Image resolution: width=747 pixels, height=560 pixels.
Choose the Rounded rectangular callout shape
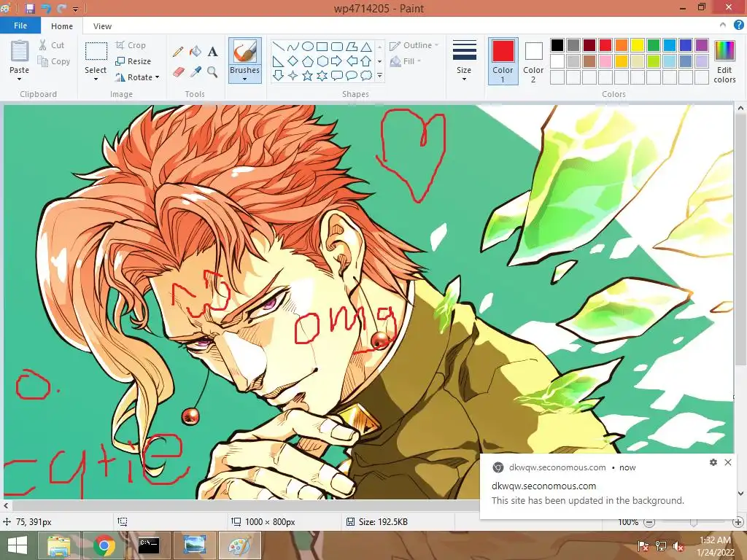pos(337,75)
